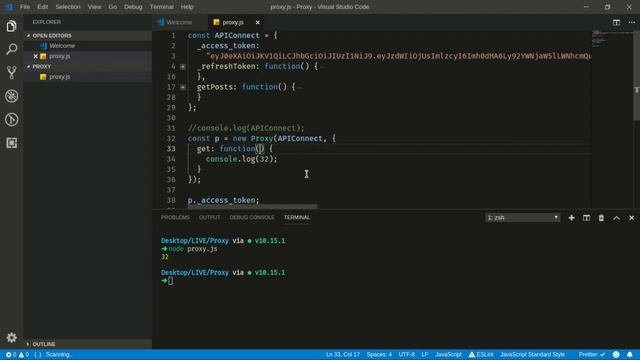This screenshot has height=360, width=640.
Task: Select proxy.js in Open Editors
Action: 88,56
